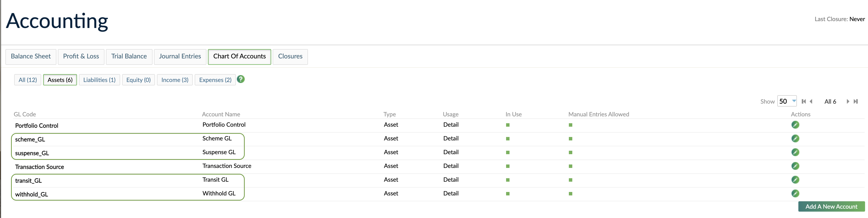This screenshot has width=868, height=218.
Task: Click Scheme GL account name
Action: pyautogui.click(x=217, y=138)
